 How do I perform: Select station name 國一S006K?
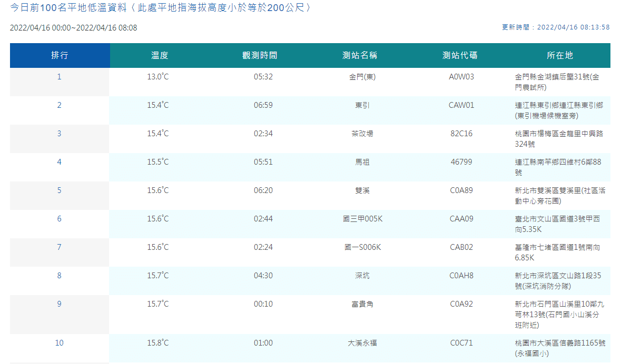coord(362,247)
